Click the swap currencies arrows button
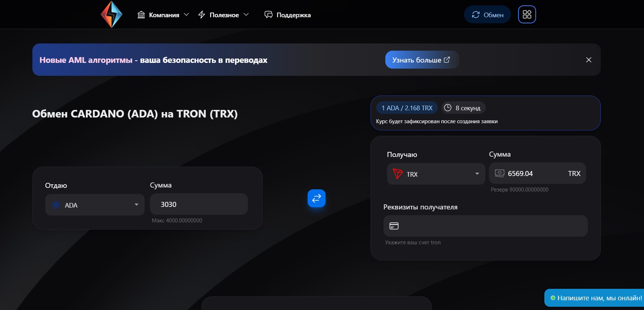The height and width of the screenshot is (310, 644). pos(316,198)
